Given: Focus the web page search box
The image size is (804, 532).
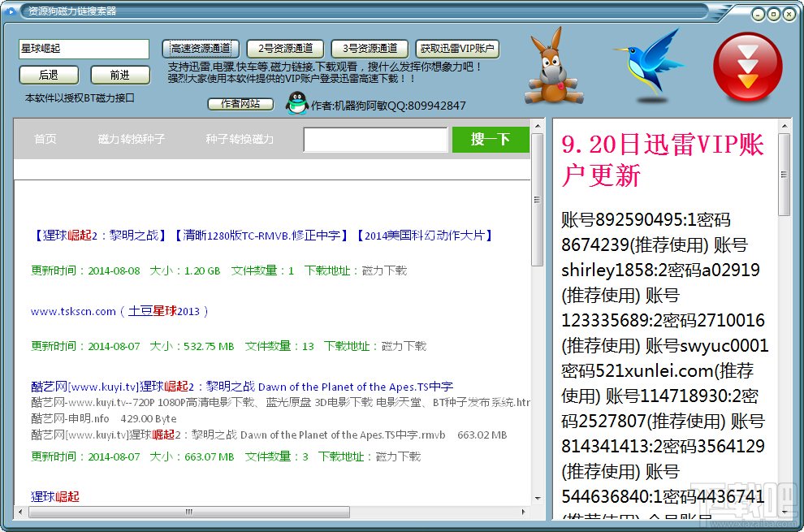Looking at the screenshot, I should point(376,140).
